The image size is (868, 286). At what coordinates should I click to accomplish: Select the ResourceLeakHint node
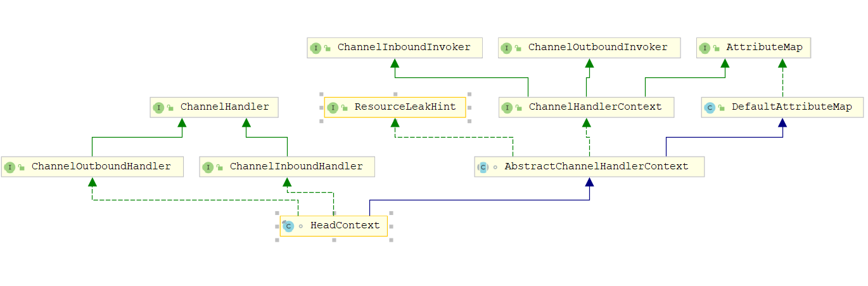pos(395,107)
